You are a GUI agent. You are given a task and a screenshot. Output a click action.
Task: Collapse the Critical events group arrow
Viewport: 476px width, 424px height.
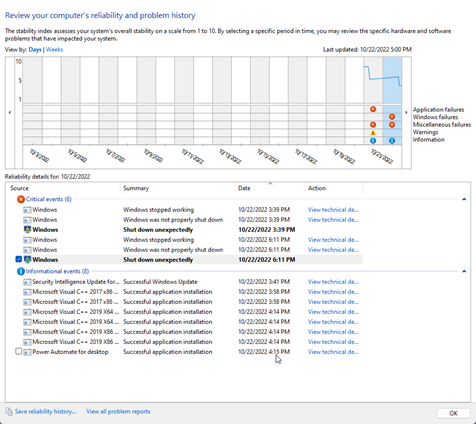(x=464, y=199)
